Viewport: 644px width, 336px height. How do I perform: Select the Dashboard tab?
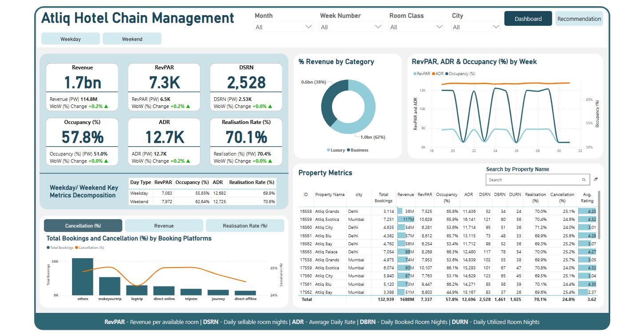pyautogui.click(x=528, y=19)
